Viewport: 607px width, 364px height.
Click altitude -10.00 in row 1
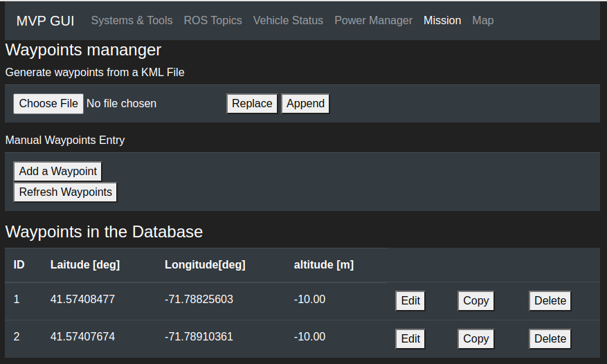[x=309, y=300]
